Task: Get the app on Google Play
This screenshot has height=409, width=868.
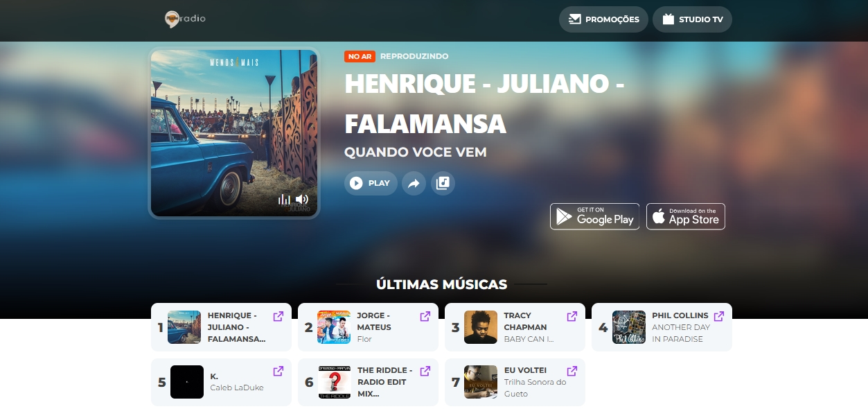Action: (594, 216)
